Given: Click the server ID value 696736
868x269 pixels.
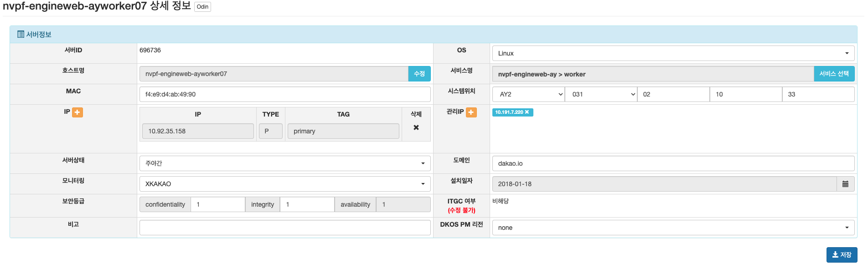Looking at the screenshot, I should [150, 50].
